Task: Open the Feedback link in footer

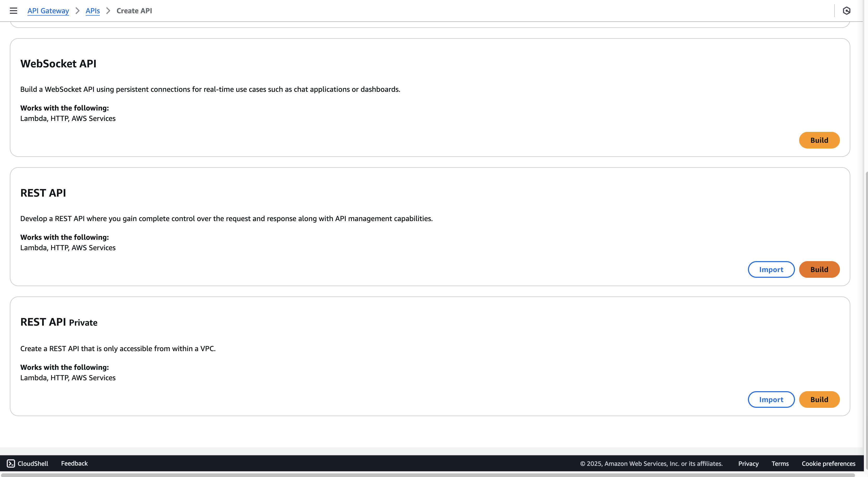Action: coord(75,463)
